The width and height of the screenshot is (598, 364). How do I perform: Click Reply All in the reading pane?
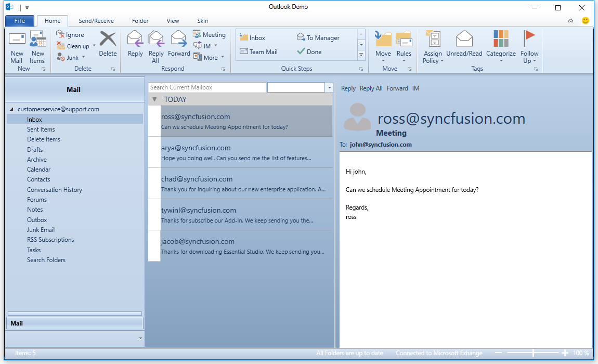coord(371,88)
